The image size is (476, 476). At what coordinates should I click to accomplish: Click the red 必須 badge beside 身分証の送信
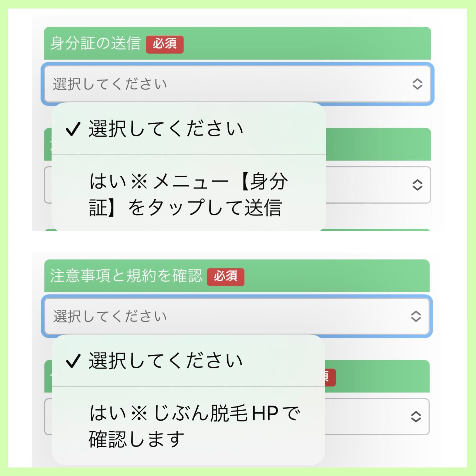(x=165, y=44)
